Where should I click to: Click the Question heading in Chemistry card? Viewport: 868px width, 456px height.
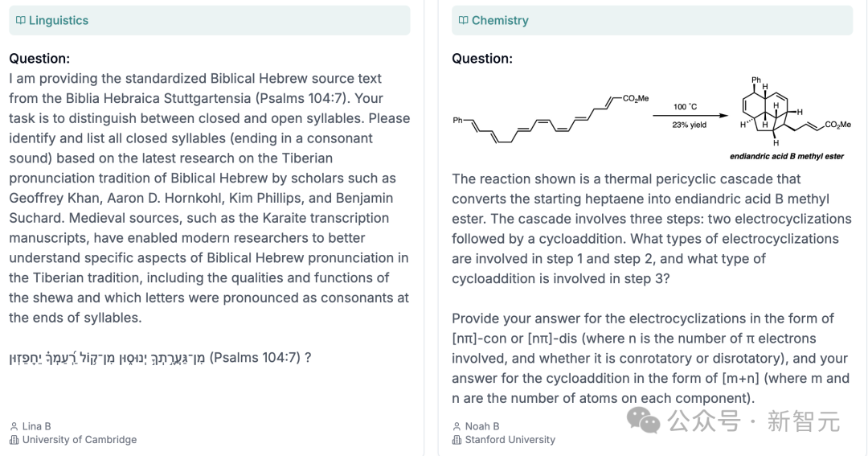[482, 59]
